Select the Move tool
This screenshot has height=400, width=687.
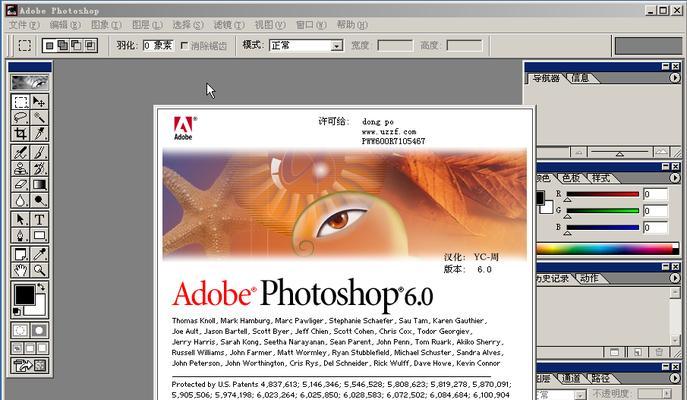(x=39, y=102)
